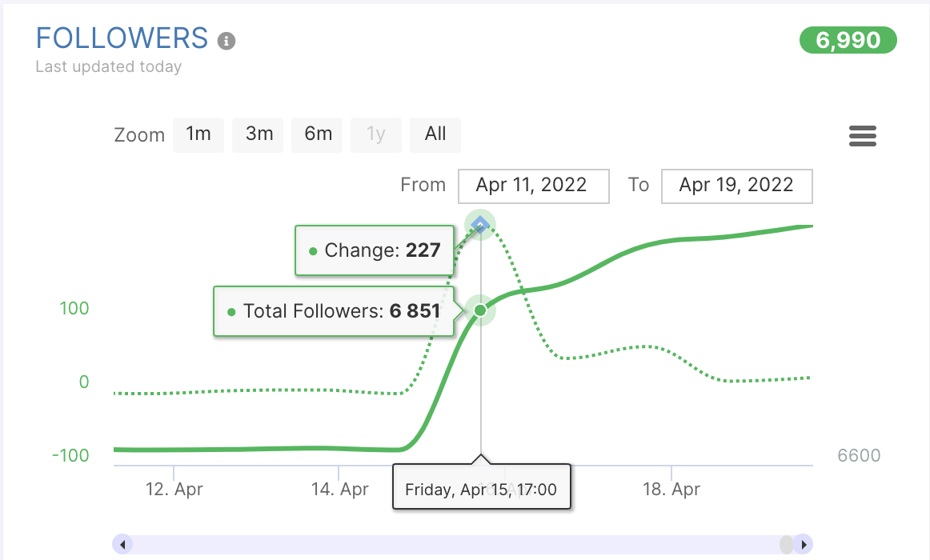
Task: Click the scrollbar right arrow
Action: point(803,545)
